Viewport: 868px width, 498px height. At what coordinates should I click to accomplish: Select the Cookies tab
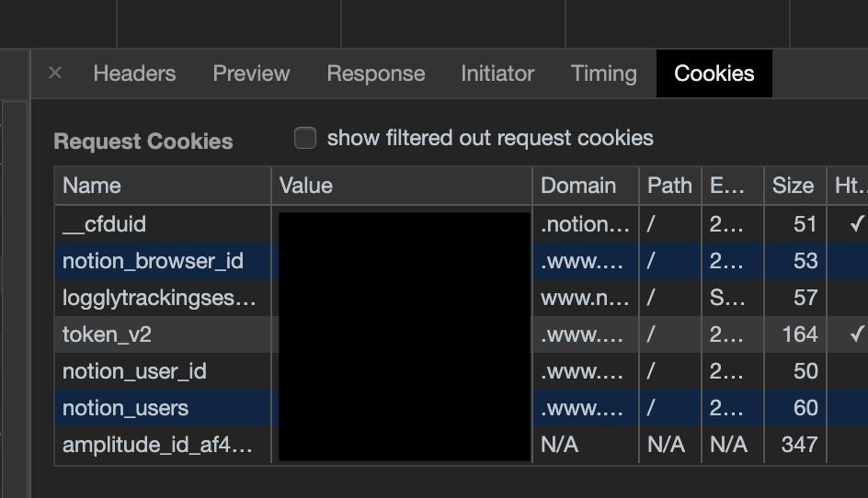pos(714,74)
